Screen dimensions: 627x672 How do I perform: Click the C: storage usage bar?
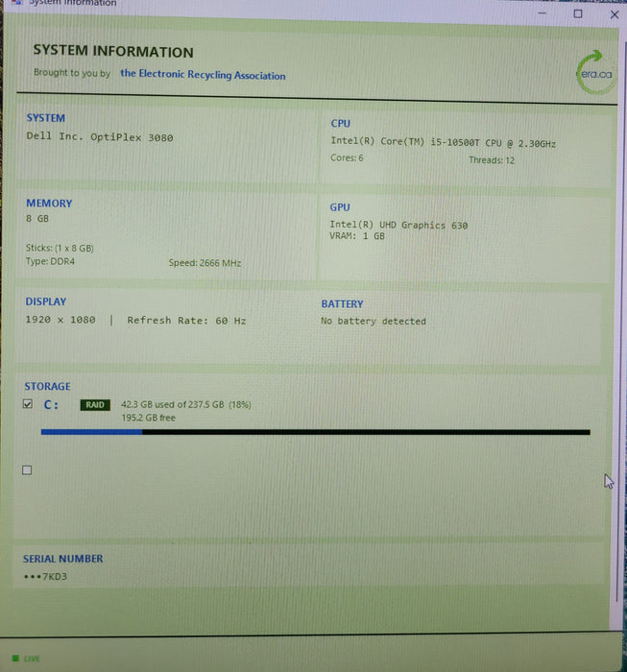[x=316, y=432]
